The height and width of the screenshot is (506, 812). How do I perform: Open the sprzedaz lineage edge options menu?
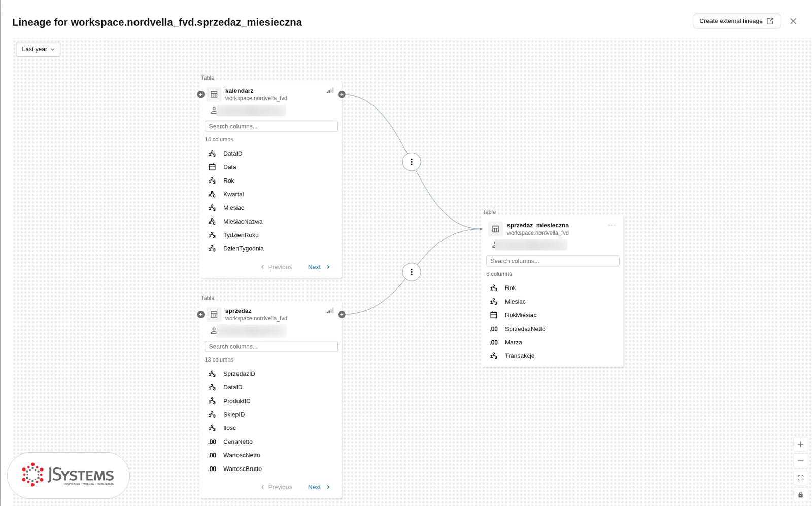412,272
